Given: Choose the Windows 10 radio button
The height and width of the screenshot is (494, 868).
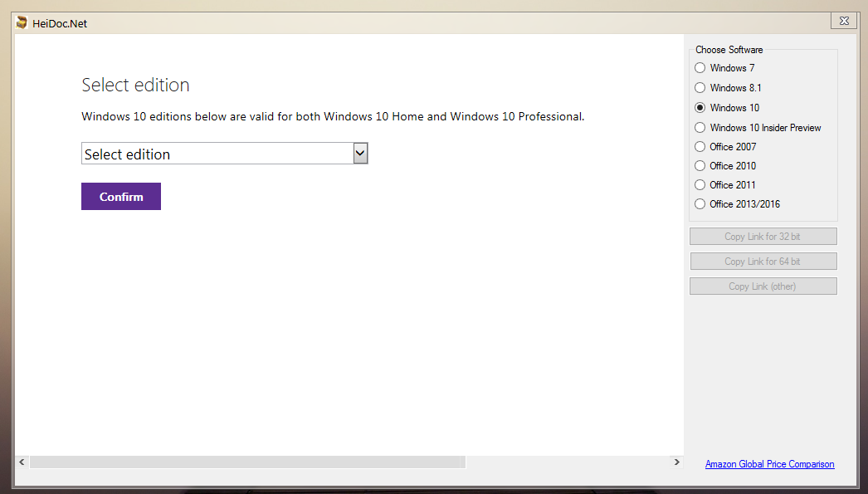Looking at the screenshot, I should 727,107.
